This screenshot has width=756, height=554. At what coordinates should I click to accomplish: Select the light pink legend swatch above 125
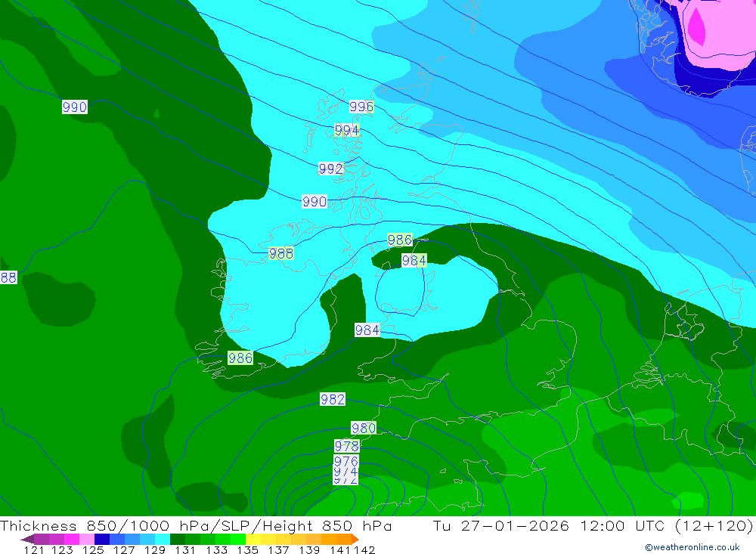click(87, 539)
